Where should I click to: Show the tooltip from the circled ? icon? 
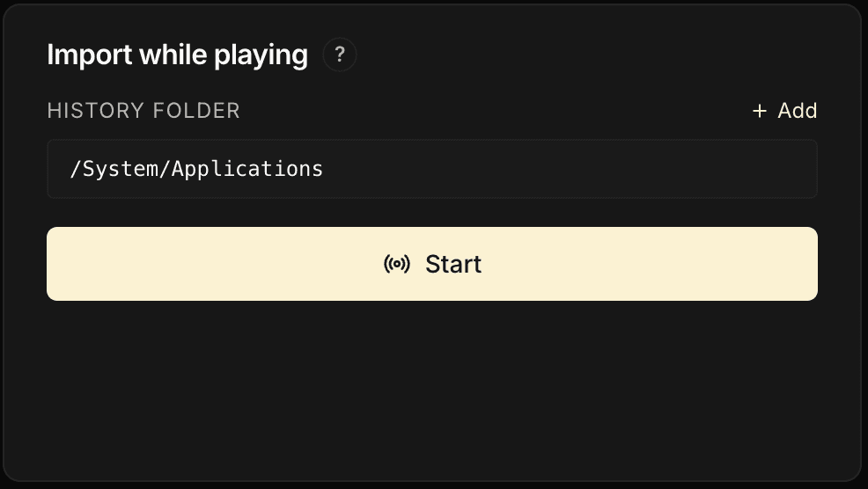pos(340,55)
